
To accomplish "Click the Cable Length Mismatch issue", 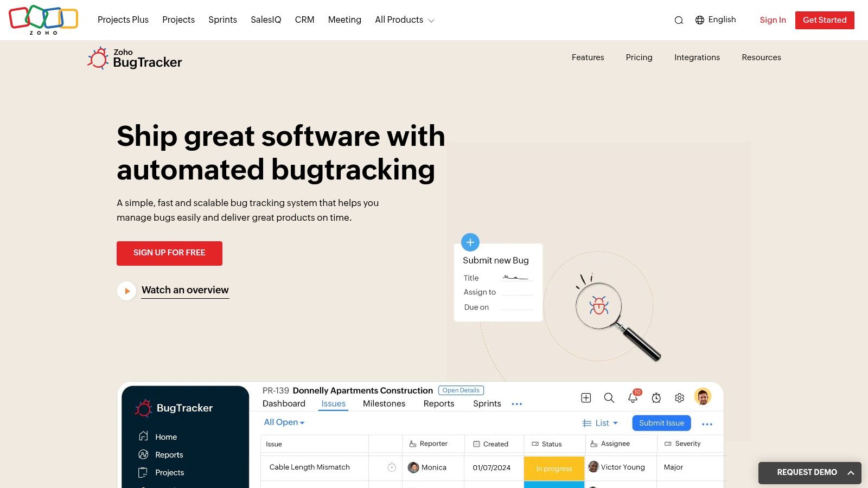I will click(x=310, y=467).
